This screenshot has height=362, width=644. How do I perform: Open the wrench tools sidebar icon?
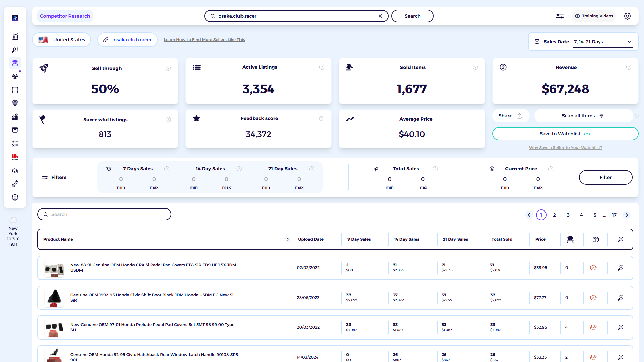coord(15,184)
